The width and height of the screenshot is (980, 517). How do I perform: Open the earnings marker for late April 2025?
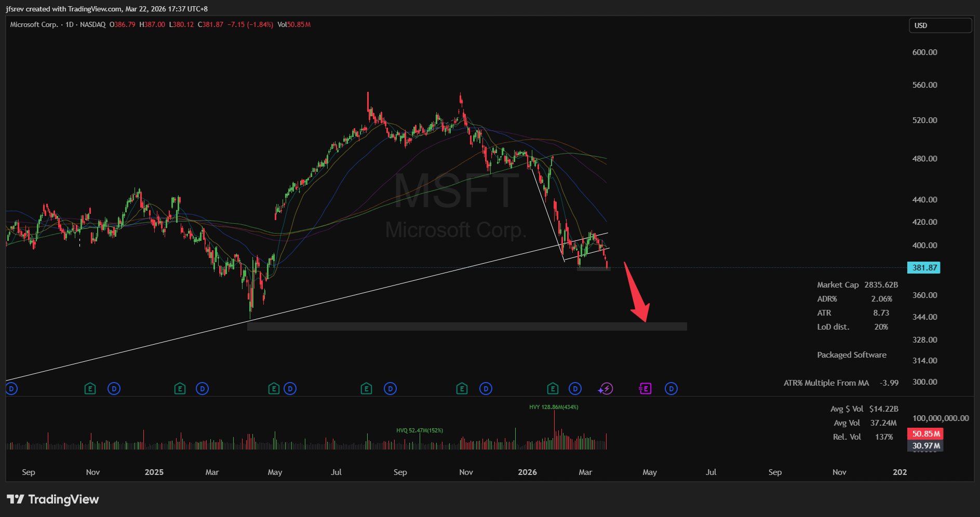point(274,388)
